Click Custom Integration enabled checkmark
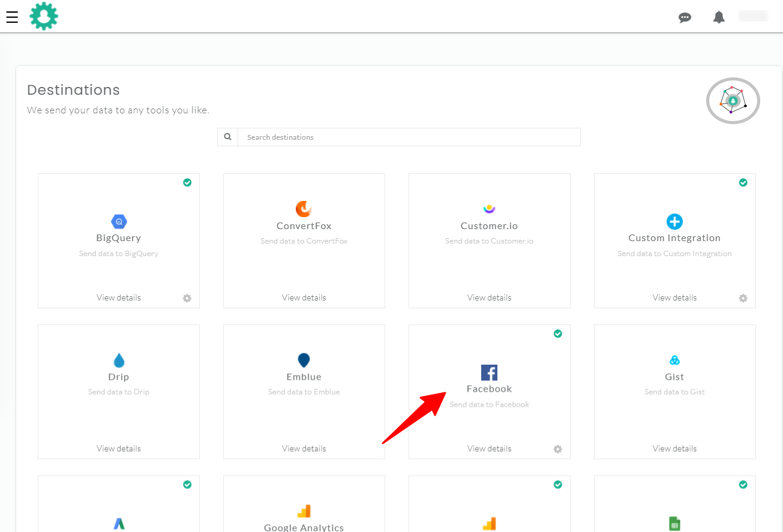 743,182
